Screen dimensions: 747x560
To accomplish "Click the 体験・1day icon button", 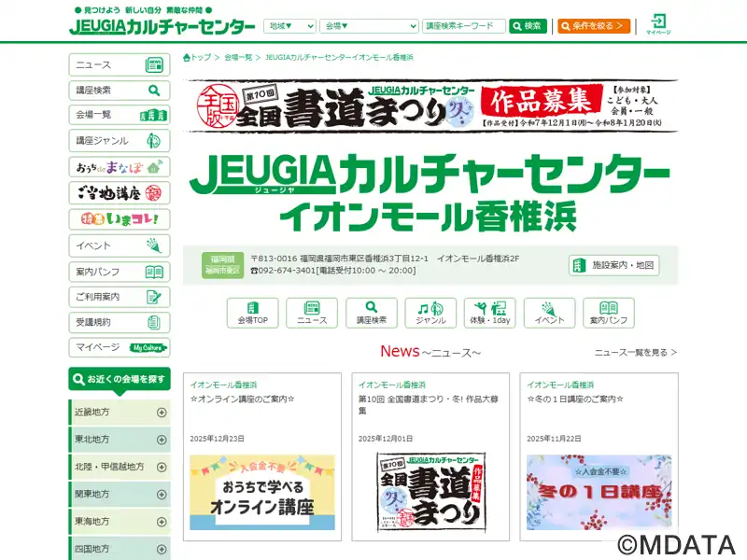I will click(489, 313).
